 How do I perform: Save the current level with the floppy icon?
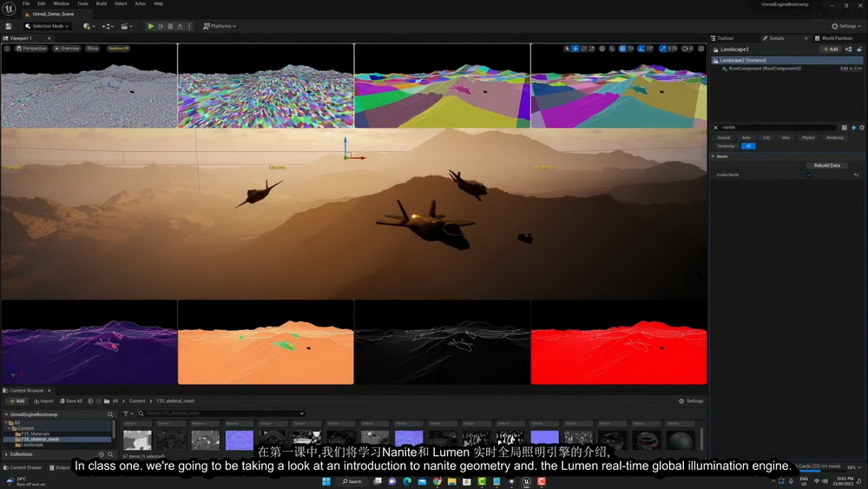coord(9,26)
